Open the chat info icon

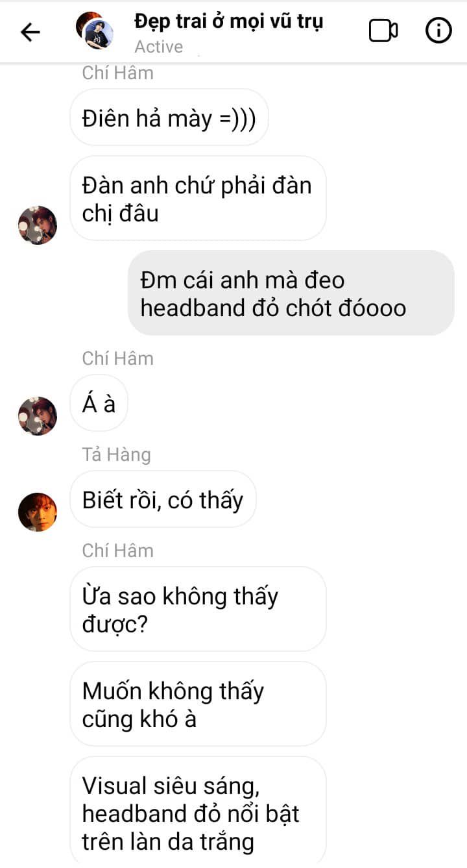pyautogui.click(x=438, y=31)
